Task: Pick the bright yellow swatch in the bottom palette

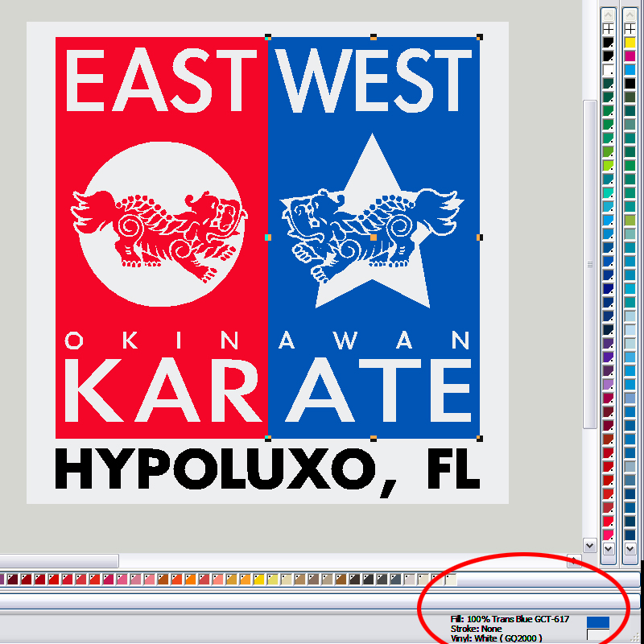Action: tap(258, 580)
